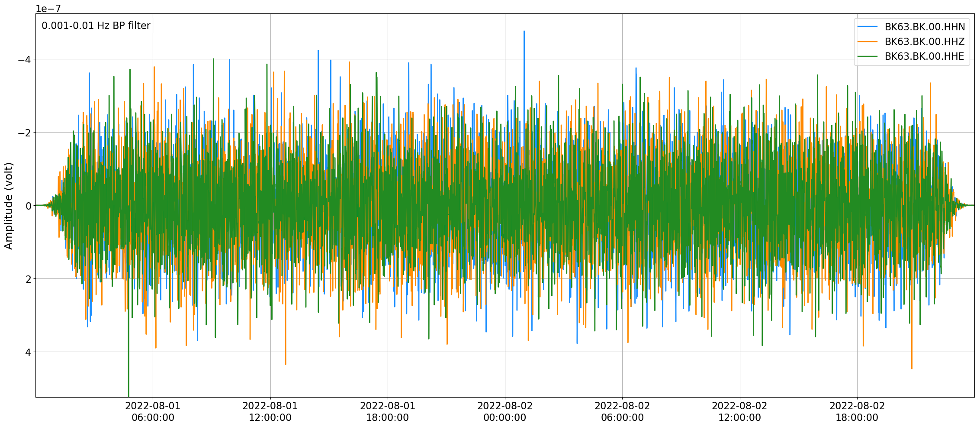Click the 2022-08-01 18:00:00 tick label
This screenshot has height=427, width=980.
pos(388,412)
